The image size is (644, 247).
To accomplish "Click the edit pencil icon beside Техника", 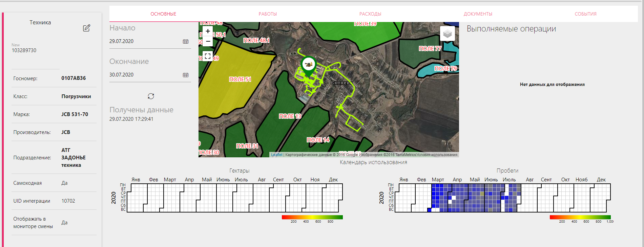I will (86, 28).
